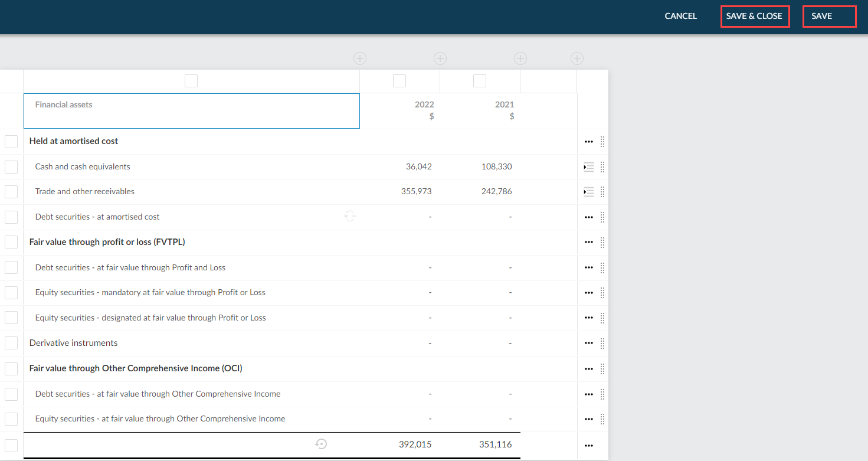Screen dimensions: 868x461
Task: Click the reset icon in the totals row
Action: tap(321, 444)
